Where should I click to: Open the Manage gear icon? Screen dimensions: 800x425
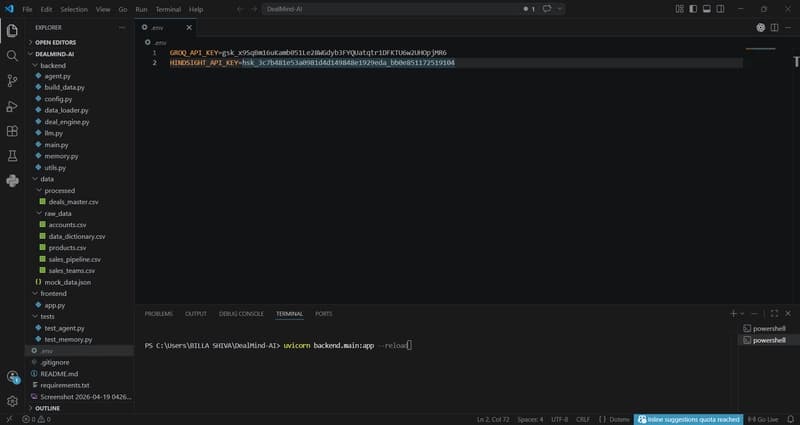(12, 401)
